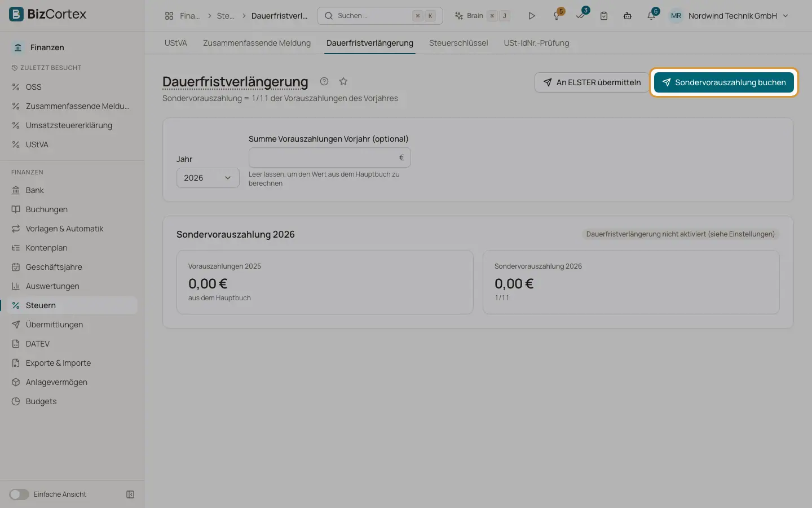Open the Brain assistant
Image resolution: width=812 pixels, height=508 pixels.
[482, 16]
